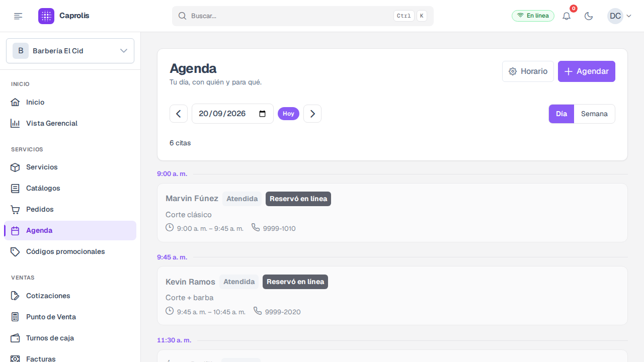This screenshot has width=644, height=362.
Task: Expand the Barbería El Cid business selector
Action: click(x=70, y=51)
